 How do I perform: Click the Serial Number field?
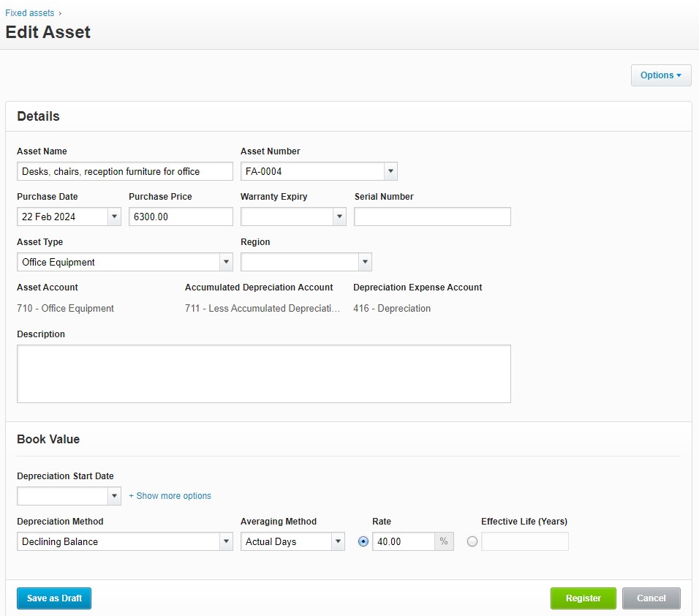(431, 216)
